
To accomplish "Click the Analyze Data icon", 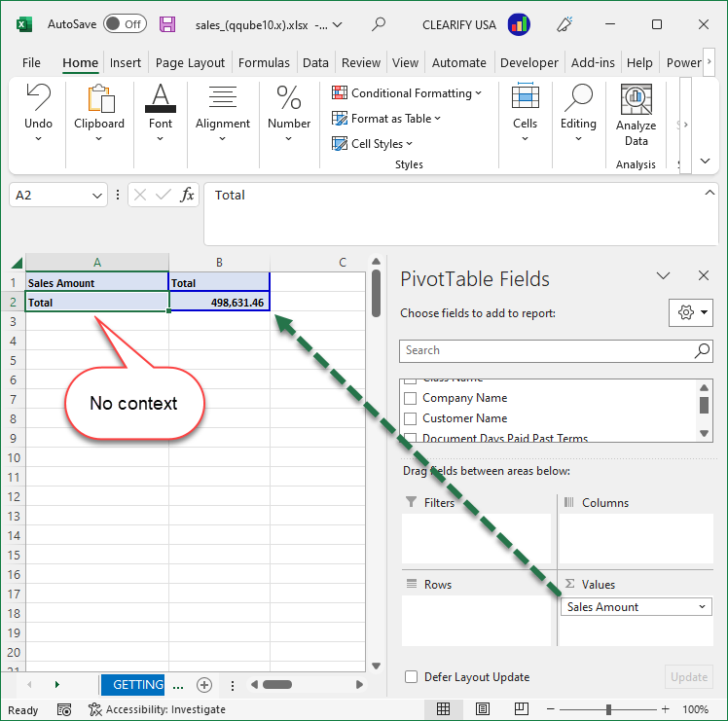I will (637, 99).
